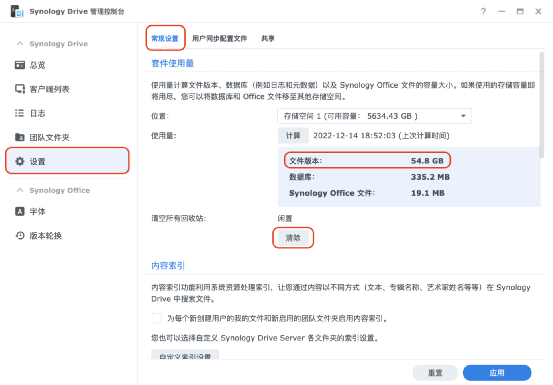The image size is (553, 385).
Task: Switch to the 用户同步配置文件 tab
Action: point(219,38)
